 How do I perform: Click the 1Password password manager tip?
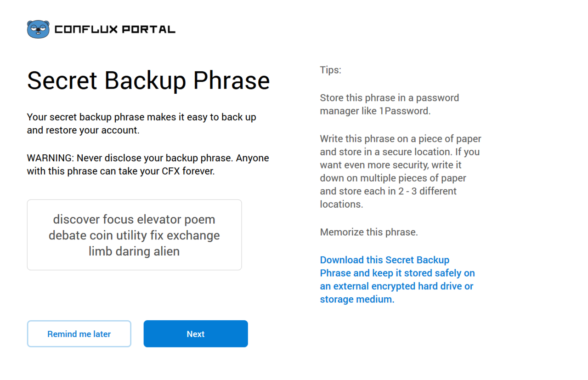click(x=389, y=104)
